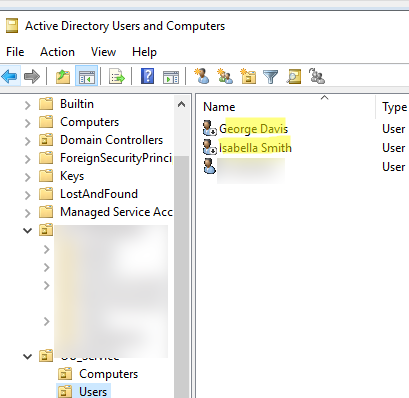
Task: Click the User type cell for George Davis
Action: pos(394,129)
